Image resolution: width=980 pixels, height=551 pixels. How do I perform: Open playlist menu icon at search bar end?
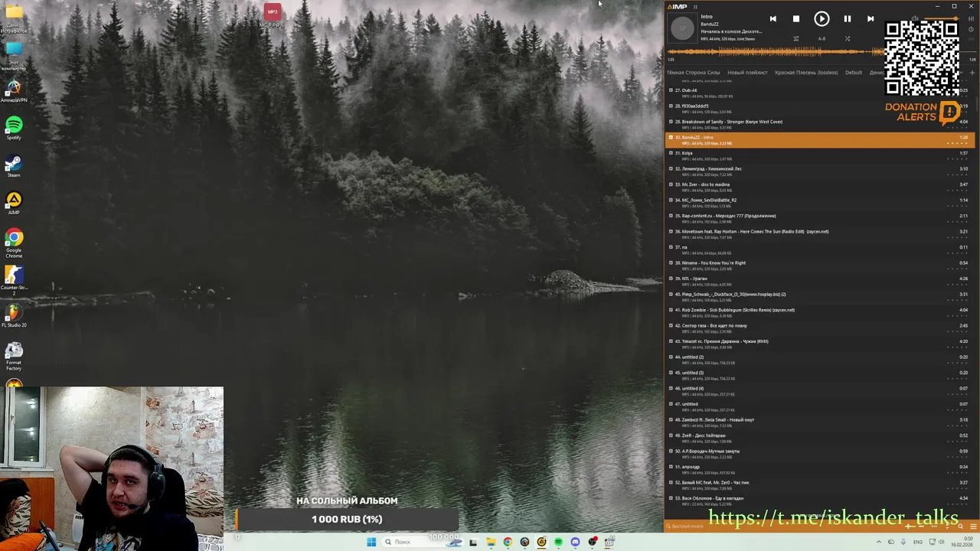tap(973, 526)
